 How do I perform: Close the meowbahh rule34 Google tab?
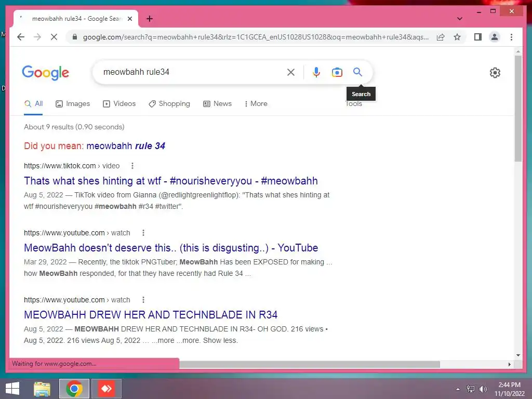click(129, 19)
